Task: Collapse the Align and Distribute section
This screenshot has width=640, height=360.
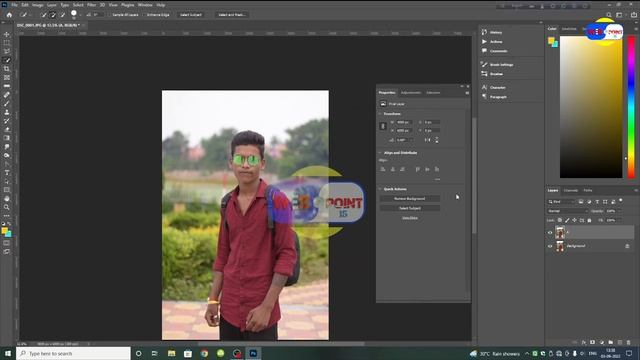Action: click(x=380, y=153)
